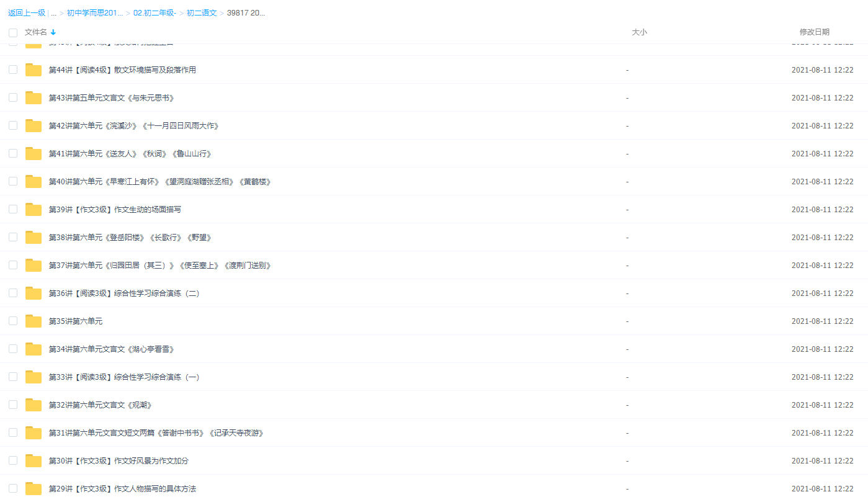Open the 第38讲《登岳阳楼》 folder by its name
This screenshot has width=868, height=497.
pyautogui.click(x=129, y=237)
